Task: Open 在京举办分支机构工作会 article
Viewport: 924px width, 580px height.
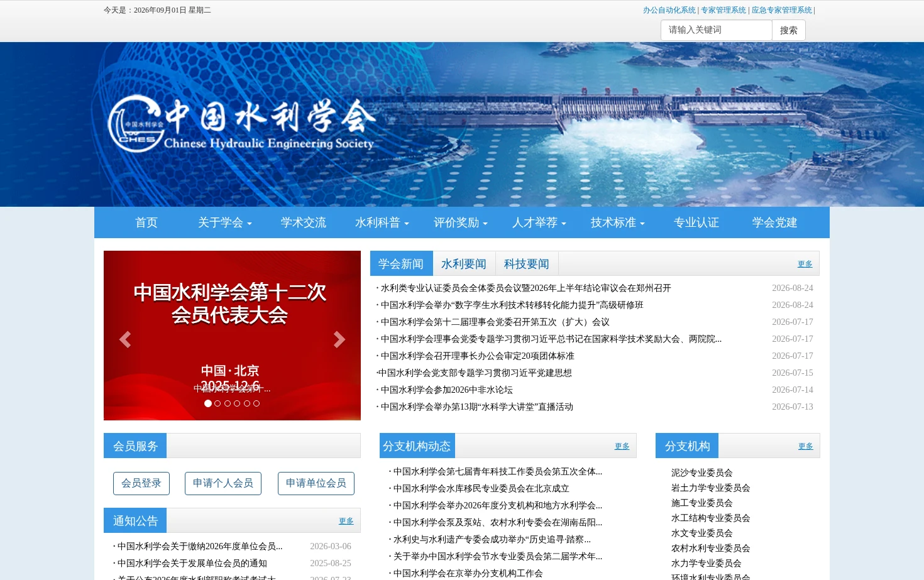Action: pos(468,573)
